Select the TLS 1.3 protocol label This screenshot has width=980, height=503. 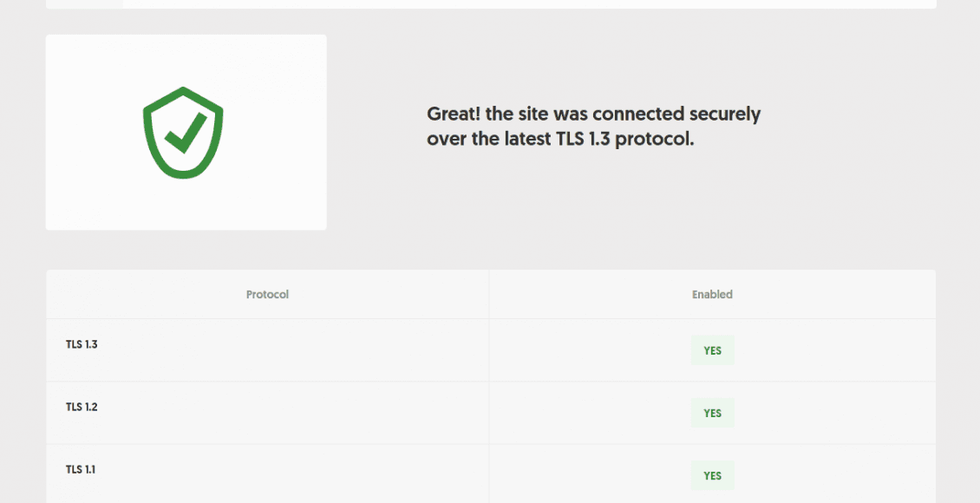[80, 344]
